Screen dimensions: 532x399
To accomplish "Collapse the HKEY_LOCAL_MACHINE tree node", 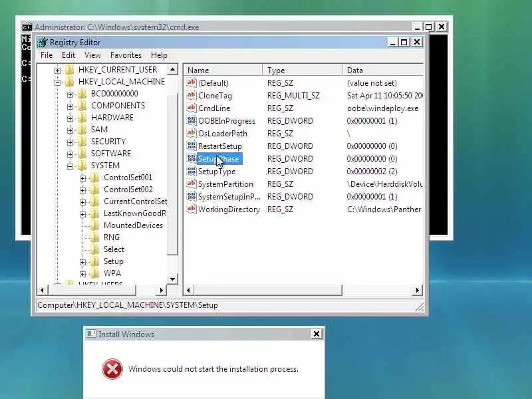I will [57, 82].
